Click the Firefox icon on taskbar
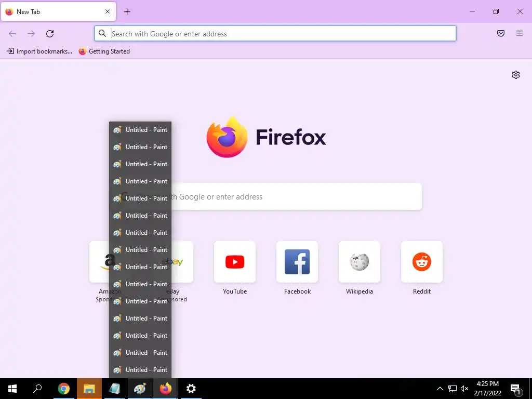Image resolution: width=532 pixels, height=399 pixels. tap(166, 389)
